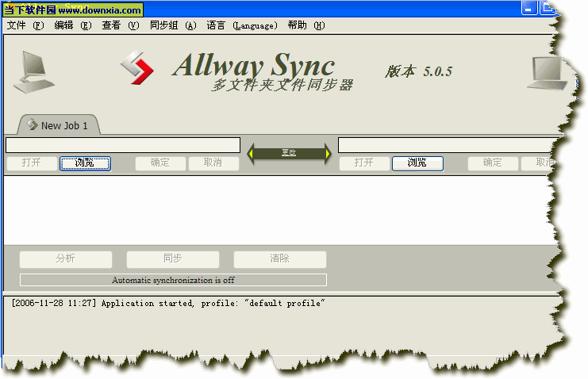This screenshot has width=588, height=379.
Task: Click the Automatic synchronization is off bar
Action: click(x=173, y=280)
